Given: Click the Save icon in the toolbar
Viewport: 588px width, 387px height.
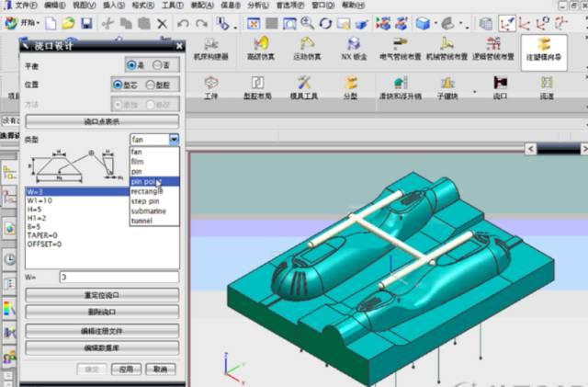Looking at the screenshot, I should [88, 22].
